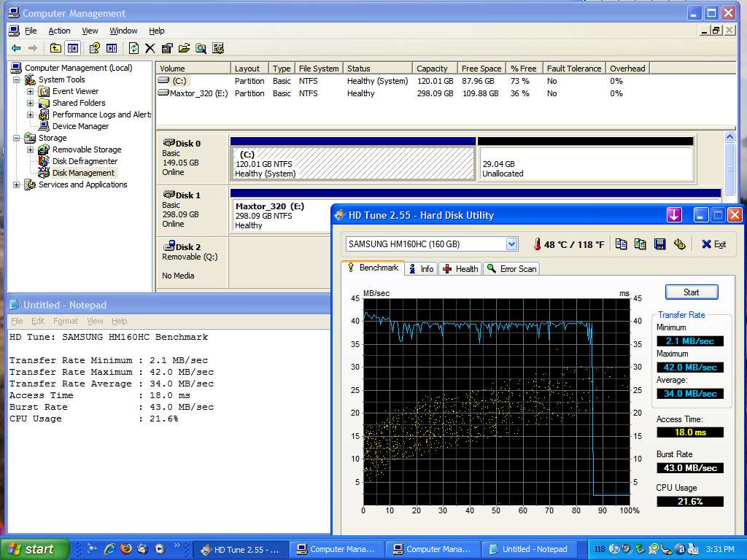Click the Help toolbar icon with question mark

point(94,48)
